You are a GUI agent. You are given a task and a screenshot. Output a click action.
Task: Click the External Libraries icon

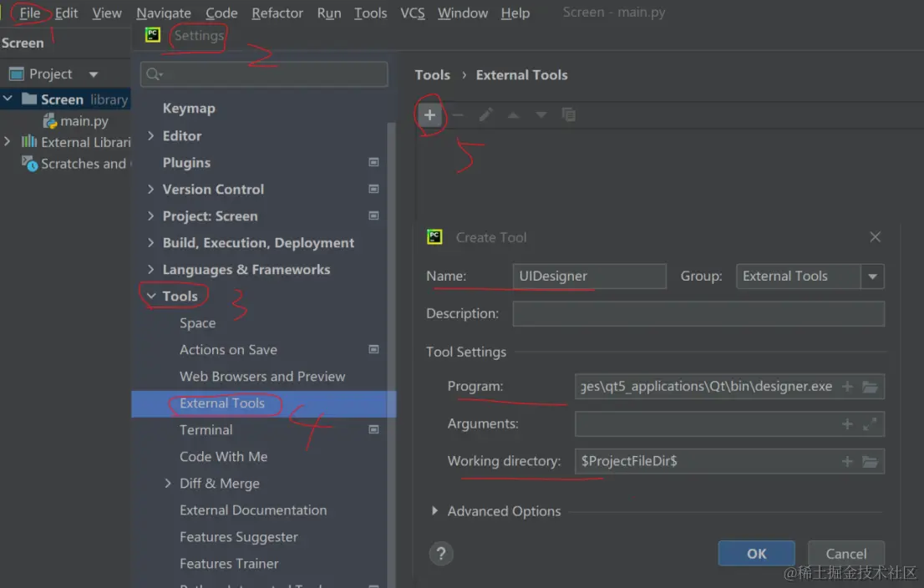click(29, 141)
